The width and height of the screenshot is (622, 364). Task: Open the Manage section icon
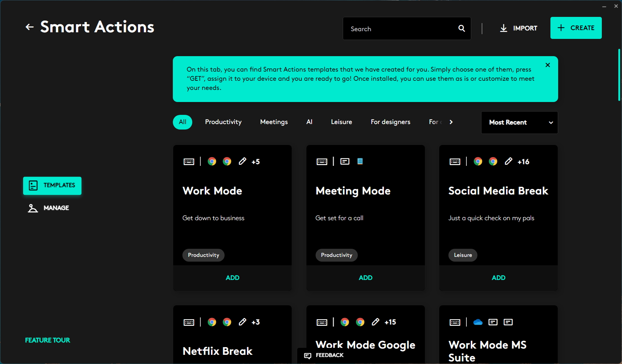coord(33,208)
